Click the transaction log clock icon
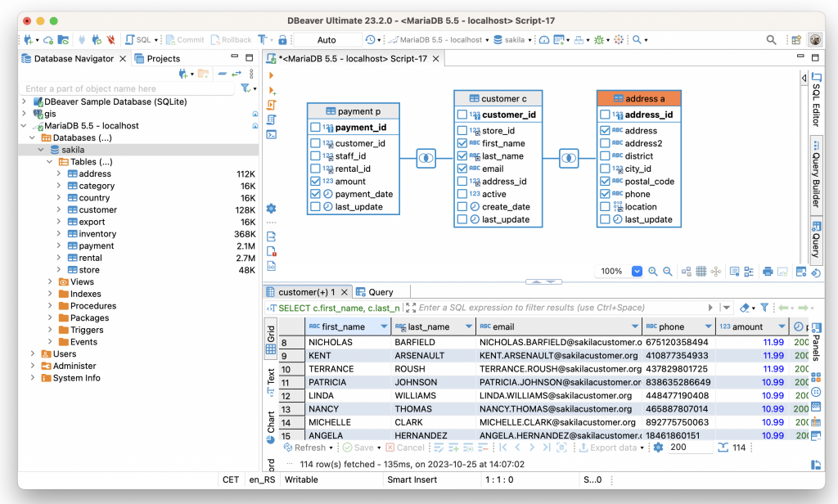Screen dimensions: 838x504 point(371,39)
